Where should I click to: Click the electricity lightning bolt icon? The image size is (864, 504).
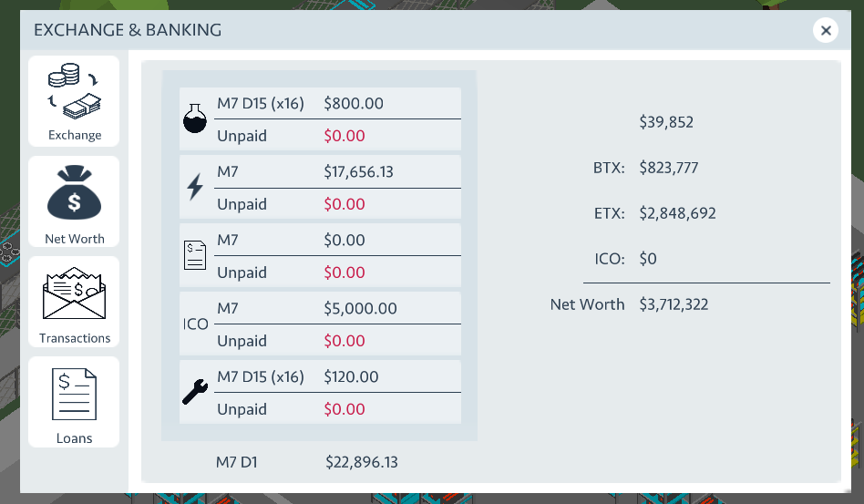point(194,187)
